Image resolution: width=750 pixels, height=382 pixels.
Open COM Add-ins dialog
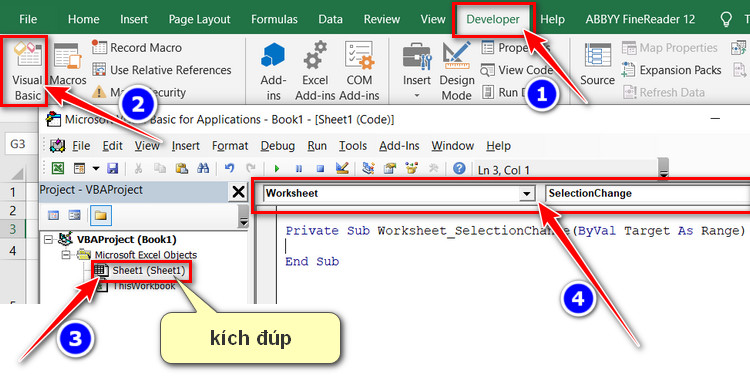pos(359,71)
